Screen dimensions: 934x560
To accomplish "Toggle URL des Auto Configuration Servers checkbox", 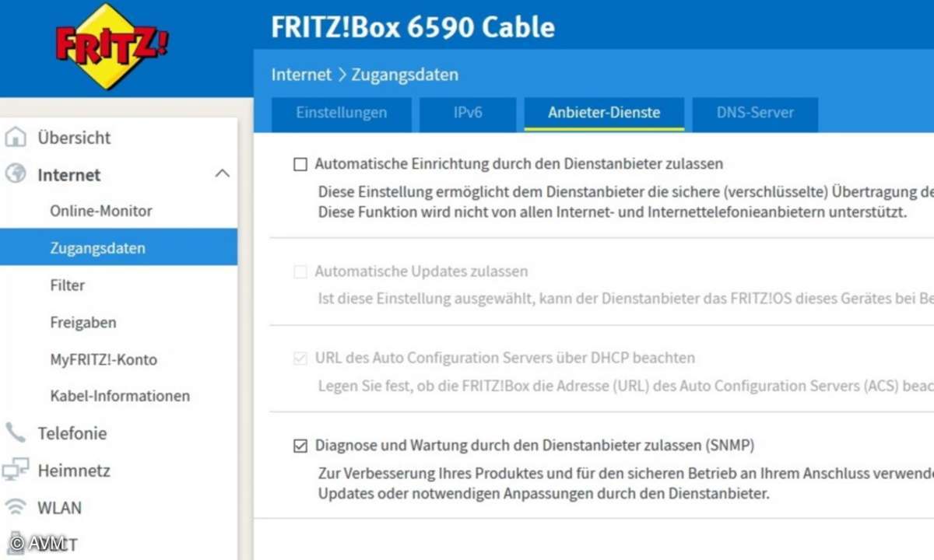I will (300, 359).
